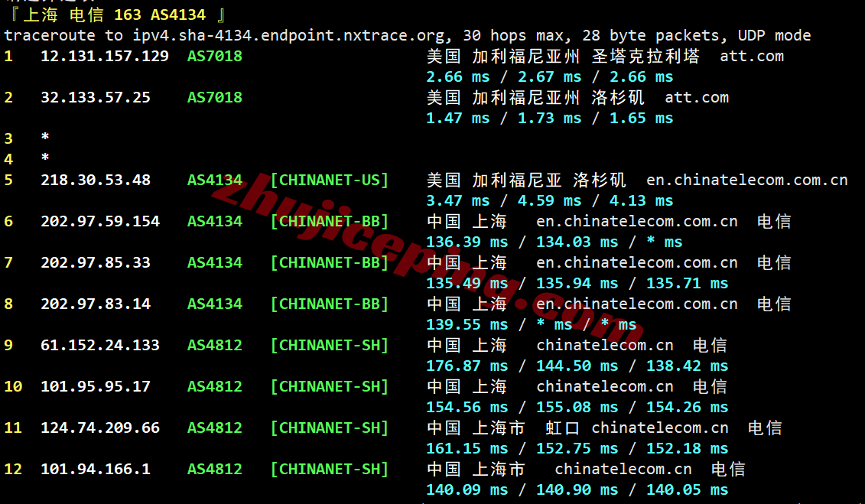Select IP address 101.94.166.1
Image resolution: width=865 pixels, height=504 pixels.
tap(96, 470)
